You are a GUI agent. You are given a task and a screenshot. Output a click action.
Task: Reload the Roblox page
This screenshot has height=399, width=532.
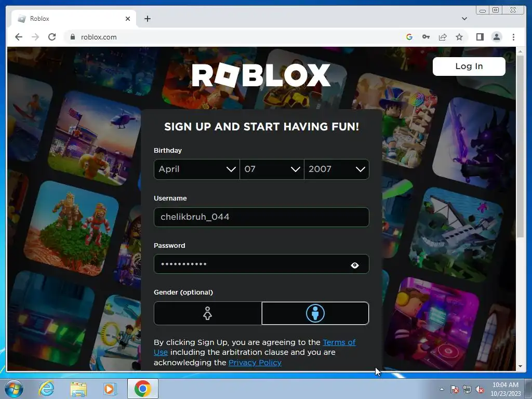(x=52, y=37)
